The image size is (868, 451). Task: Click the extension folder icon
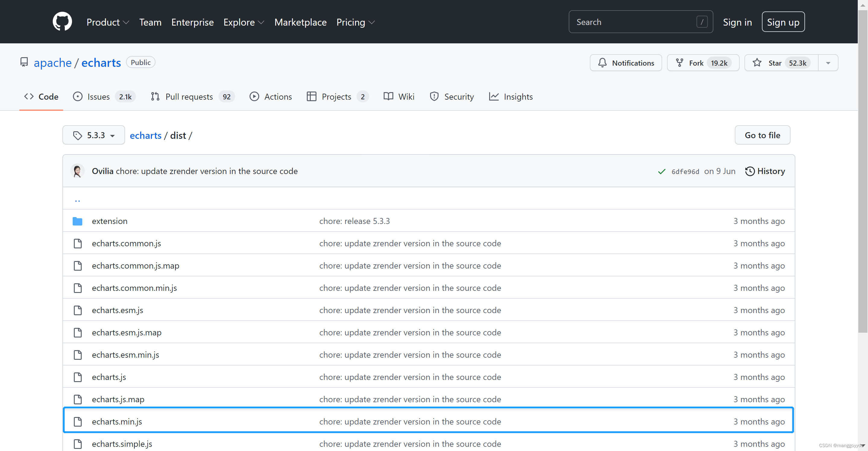point(77,221)
